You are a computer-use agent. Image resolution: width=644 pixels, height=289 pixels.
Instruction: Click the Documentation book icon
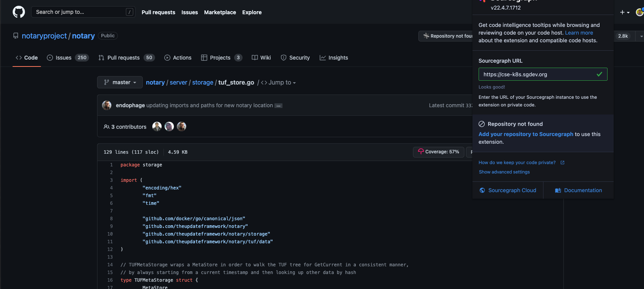coord(558,190)
